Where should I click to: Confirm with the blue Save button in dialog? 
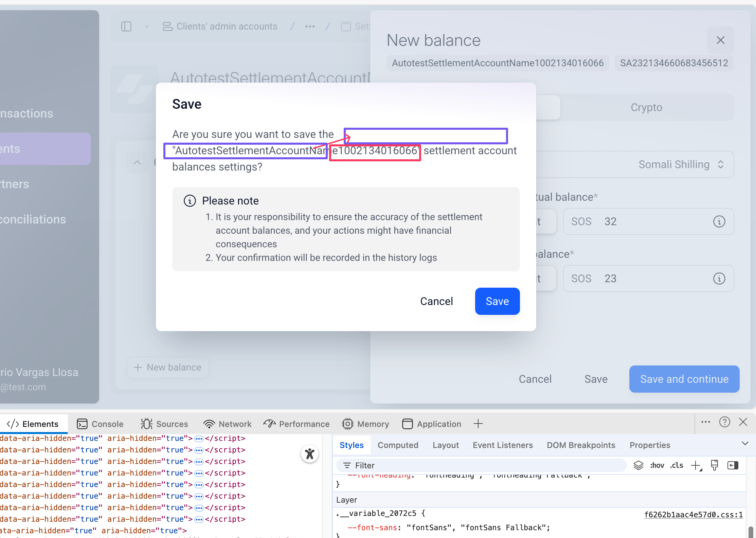(x=497, y=301)
